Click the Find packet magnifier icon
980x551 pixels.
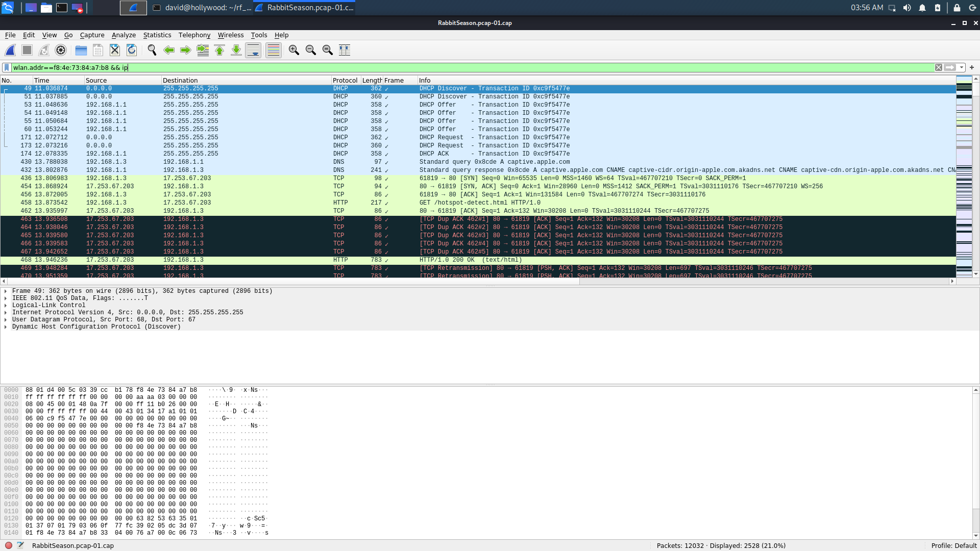click(x=152, y=50)
